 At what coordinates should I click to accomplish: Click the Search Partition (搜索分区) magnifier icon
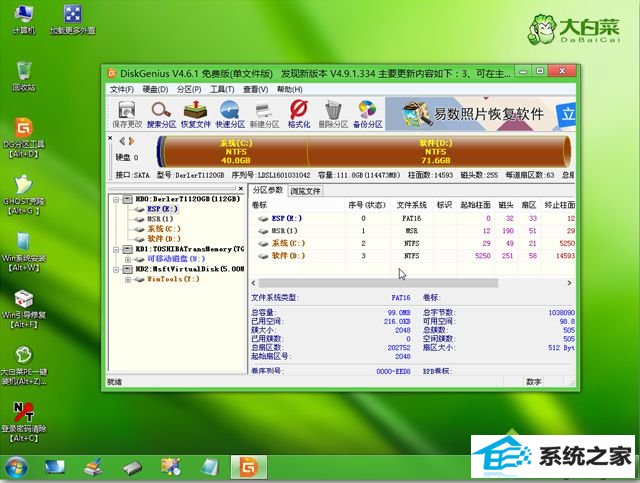tap(161, 114)
